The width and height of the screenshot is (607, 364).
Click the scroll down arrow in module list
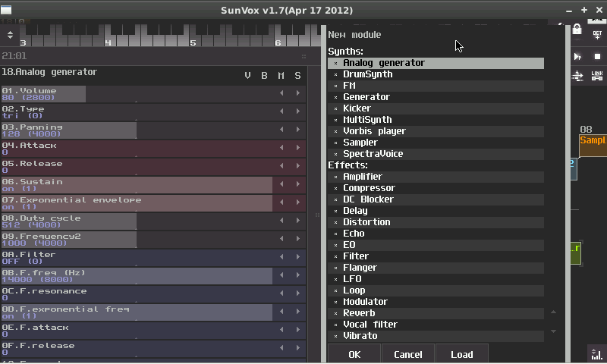click(x=554, y=331)
